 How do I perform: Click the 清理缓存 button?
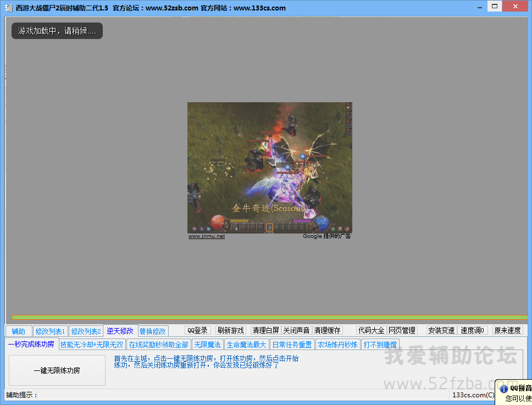click(327, 331)
